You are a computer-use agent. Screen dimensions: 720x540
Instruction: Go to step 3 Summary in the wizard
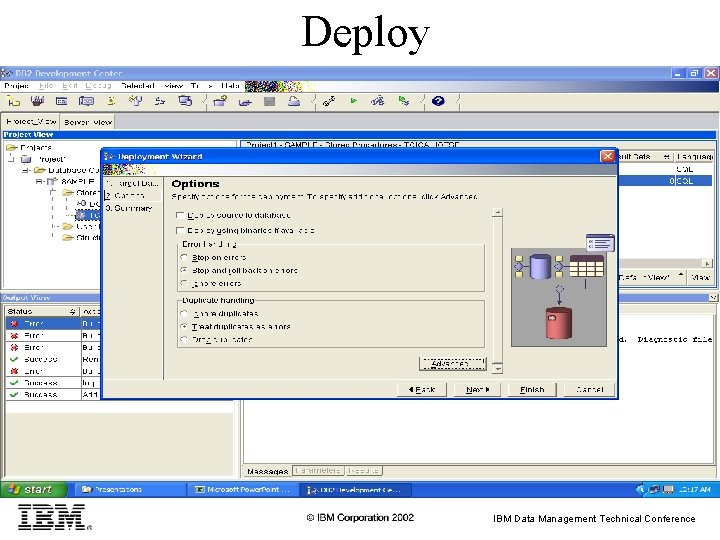pyautogui.click(x=129, y=208)
